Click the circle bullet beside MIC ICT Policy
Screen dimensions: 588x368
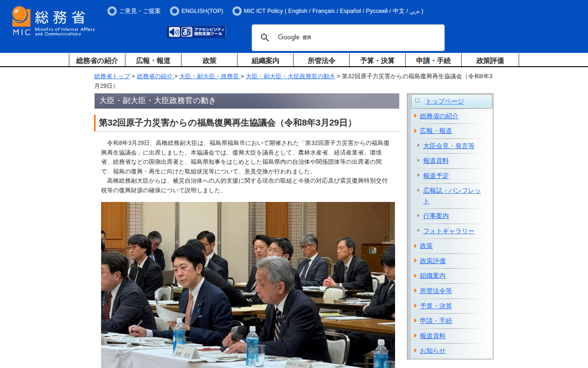point(237,11)
